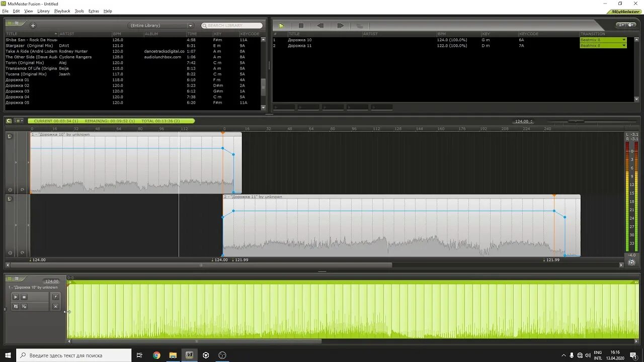Open the Help menu
This screenshot has height=362, width=644.
pyautogui.click(x=108, y=11)
